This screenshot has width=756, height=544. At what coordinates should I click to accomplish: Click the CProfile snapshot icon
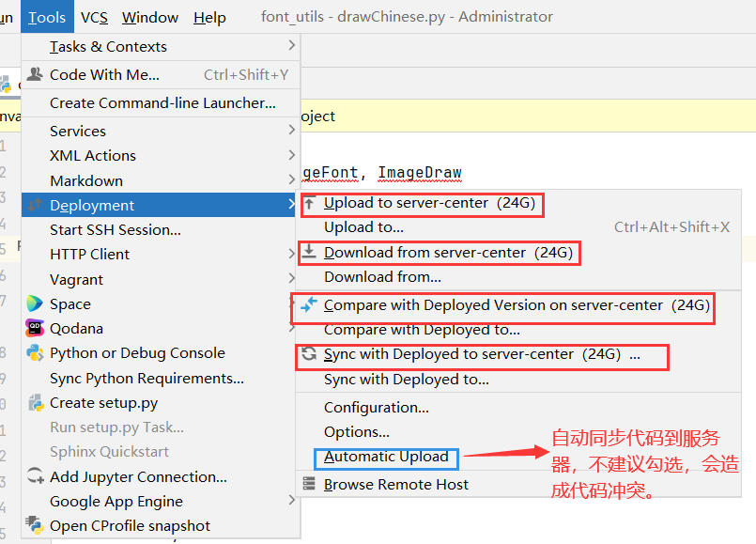(x=35, y=525)
